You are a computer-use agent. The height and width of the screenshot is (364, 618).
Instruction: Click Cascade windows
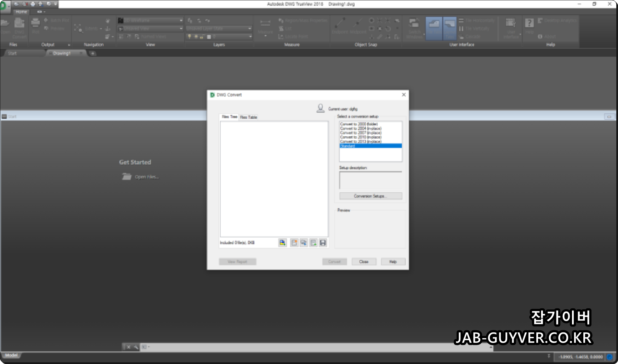[x=470, y=36]
